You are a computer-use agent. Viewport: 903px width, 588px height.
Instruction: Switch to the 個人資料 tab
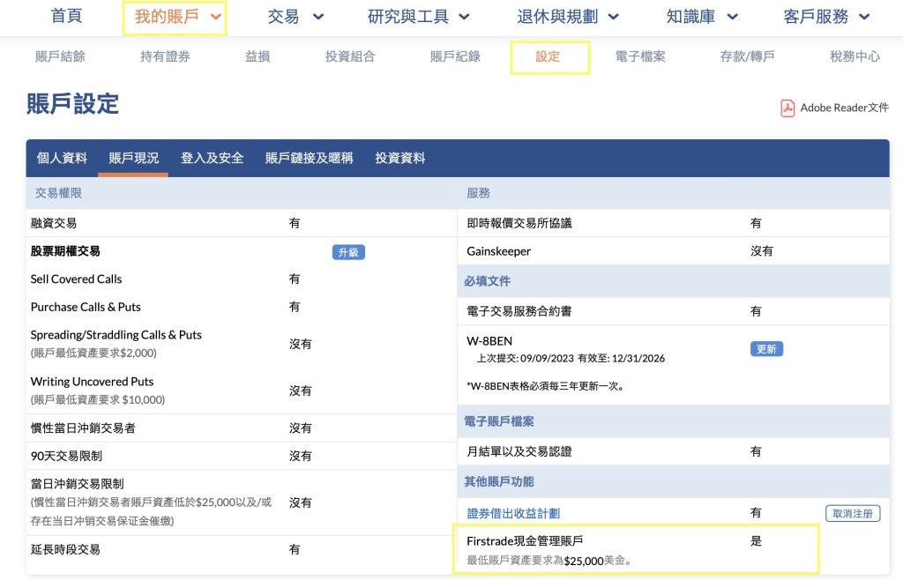tap(62, 158)
